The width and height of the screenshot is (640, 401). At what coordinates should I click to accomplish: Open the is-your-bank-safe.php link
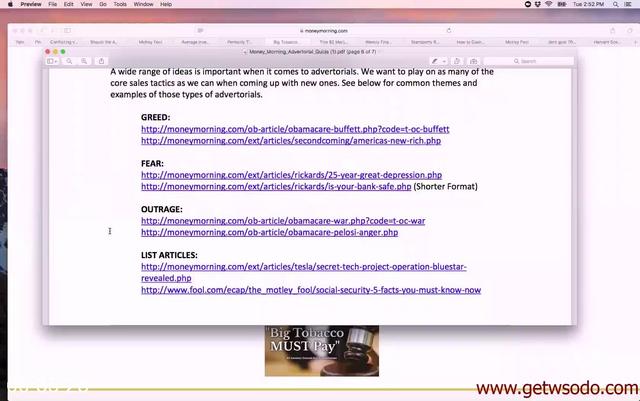276,187
